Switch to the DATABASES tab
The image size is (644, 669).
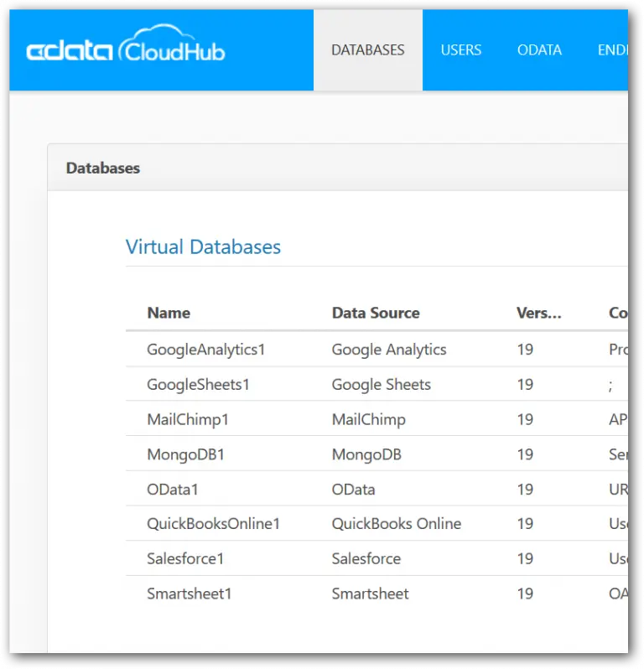click(367, 50)
